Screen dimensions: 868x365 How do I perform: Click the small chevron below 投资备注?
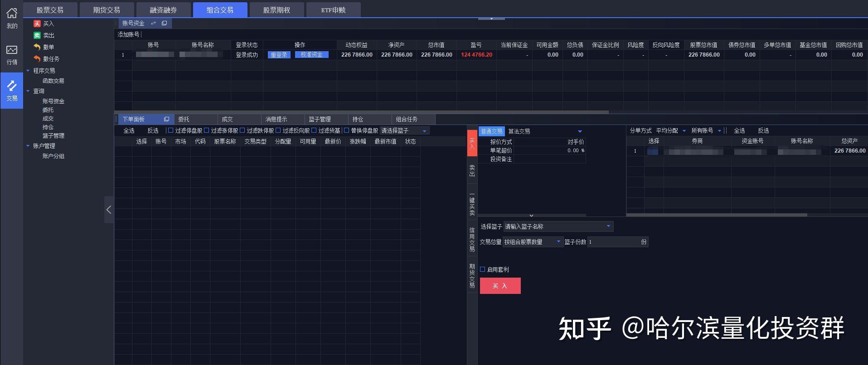[531, 216]
